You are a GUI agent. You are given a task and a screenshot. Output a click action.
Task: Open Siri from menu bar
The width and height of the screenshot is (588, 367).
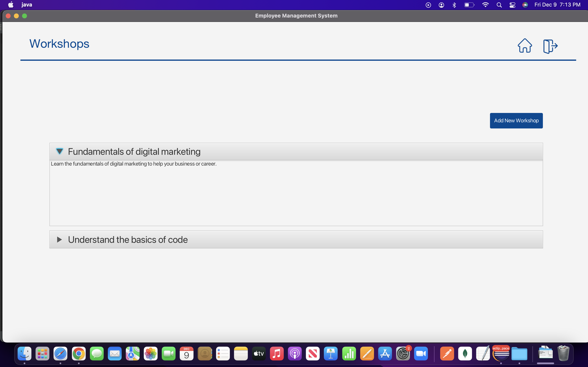click(525, 5)
